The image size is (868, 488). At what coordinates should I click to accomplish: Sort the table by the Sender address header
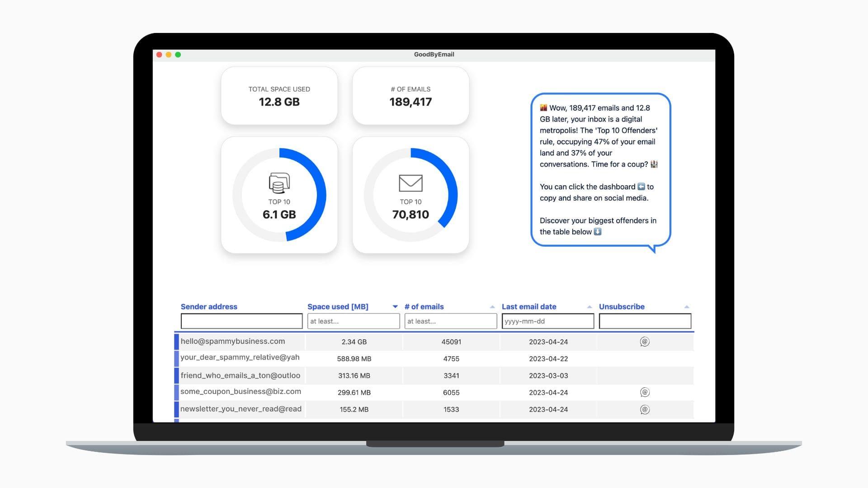(x=209, y=306)
